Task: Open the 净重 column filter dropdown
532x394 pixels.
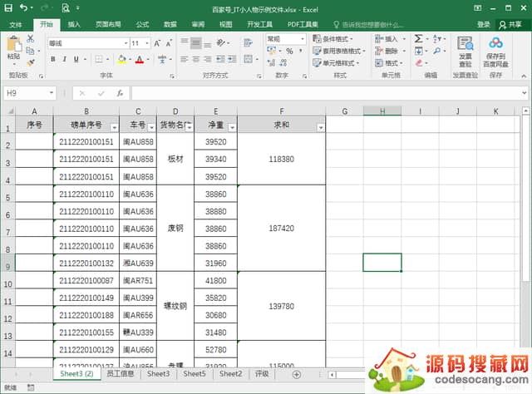Action: click(232, 127)
